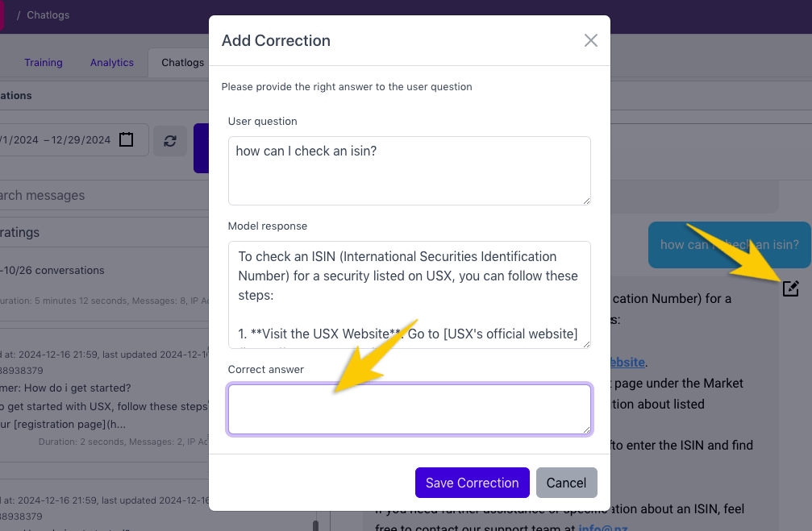
Task: Click the refresh conversations icon
Action: [x=170, y=140]
